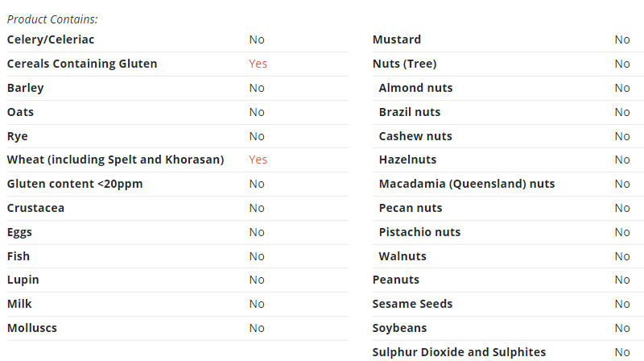The width and height of the screenshot is (644, 361).
Task: Click the Wheat (including Spelt and Khorasan) label
Action: coord(115,160)
